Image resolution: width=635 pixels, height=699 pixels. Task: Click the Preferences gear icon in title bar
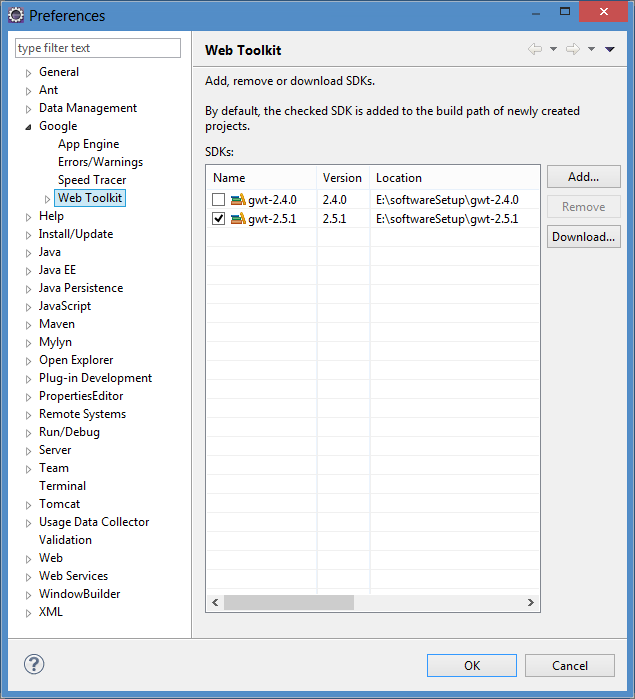tap(16, 15)
